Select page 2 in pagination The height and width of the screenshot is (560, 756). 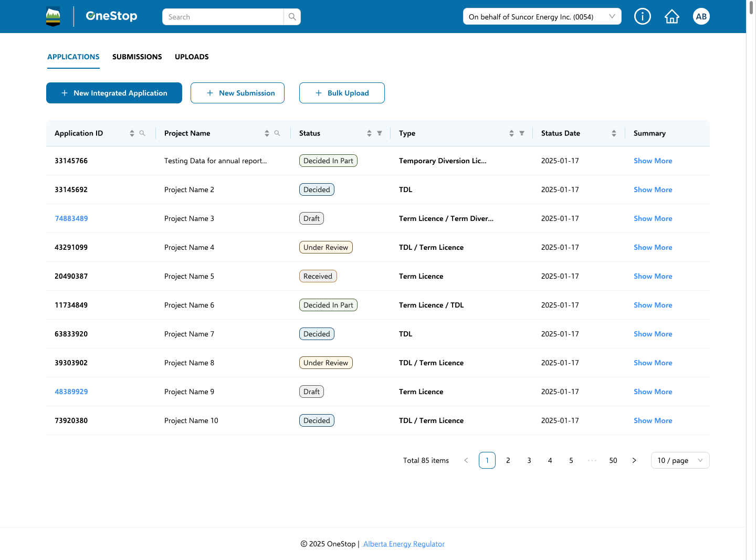tap(508, 460)
